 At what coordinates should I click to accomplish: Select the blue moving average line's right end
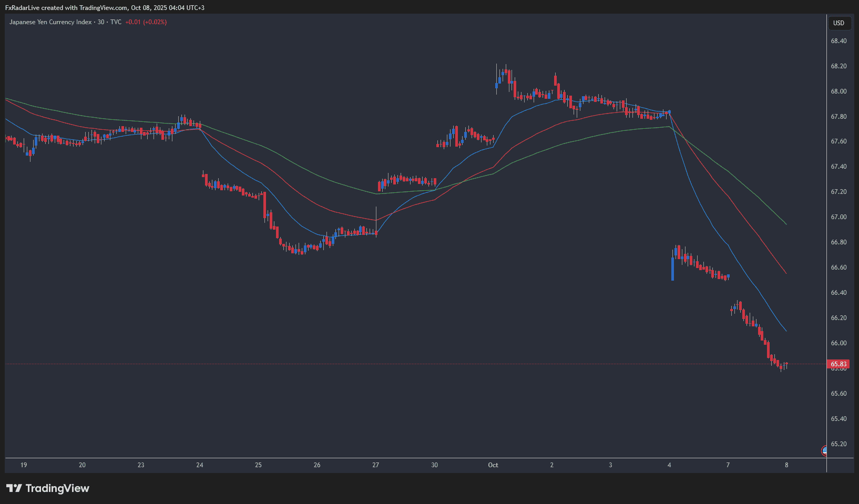click(785, 330)
